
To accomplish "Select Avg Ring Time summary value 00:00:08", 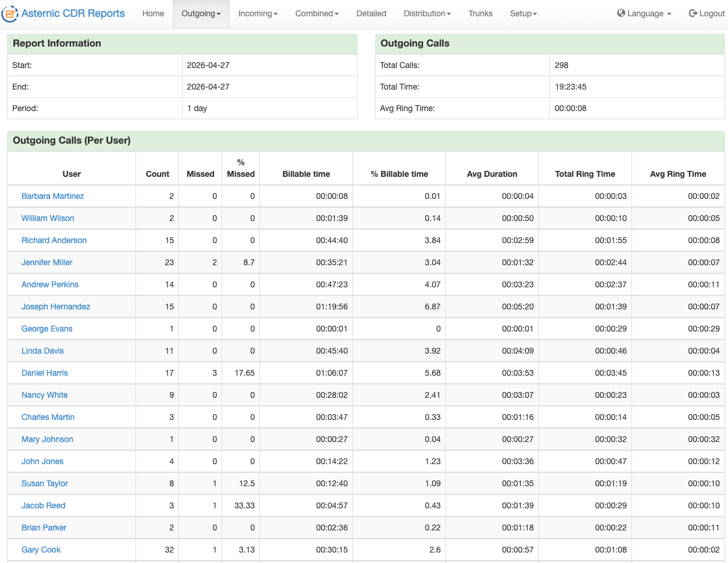I will [570, 108].
